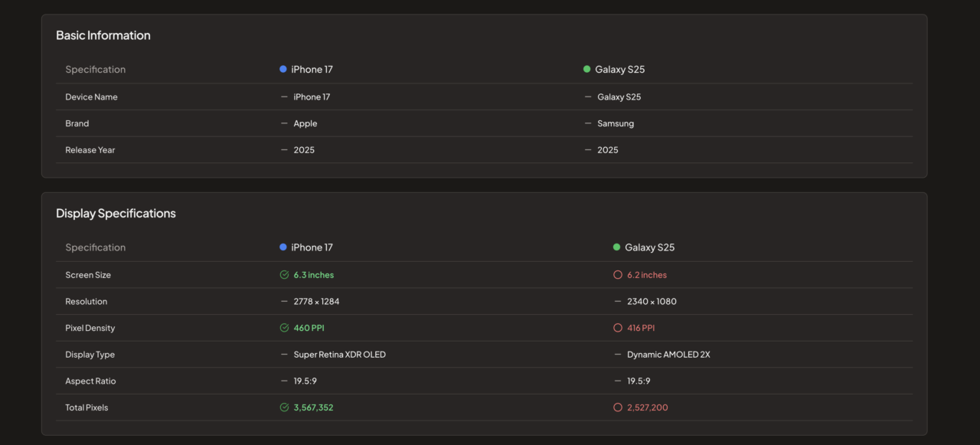Select the Pixel Density row label
Image resolution: width=980 pixels, height=445 pixels.
[90, 328]
